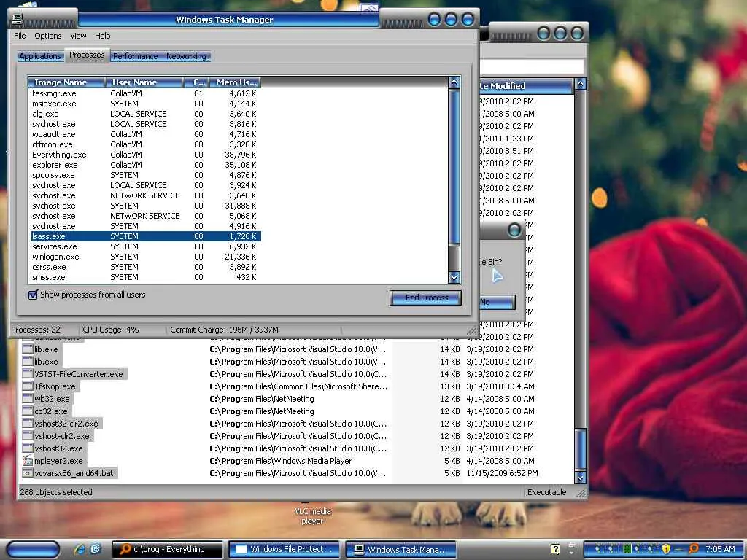The image size is (747, 560).
Task: Sort Everything results by Date Modified
Action: (x=526, y=86)
